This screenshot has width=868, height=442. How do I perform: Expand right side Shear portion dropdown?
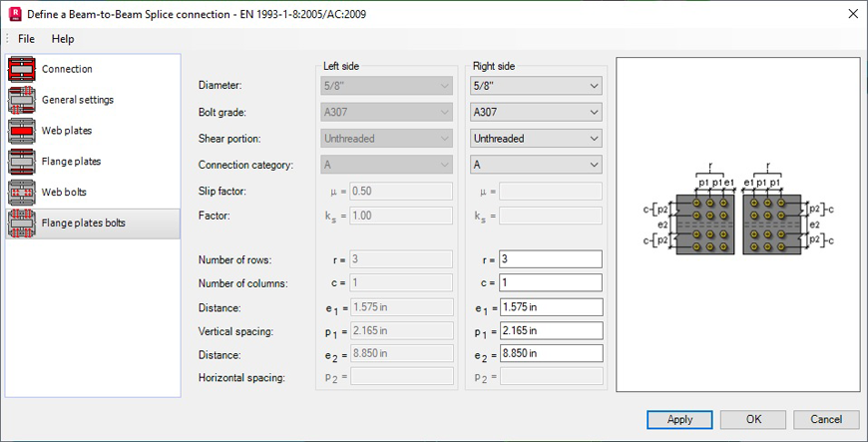tap(536, 139)
